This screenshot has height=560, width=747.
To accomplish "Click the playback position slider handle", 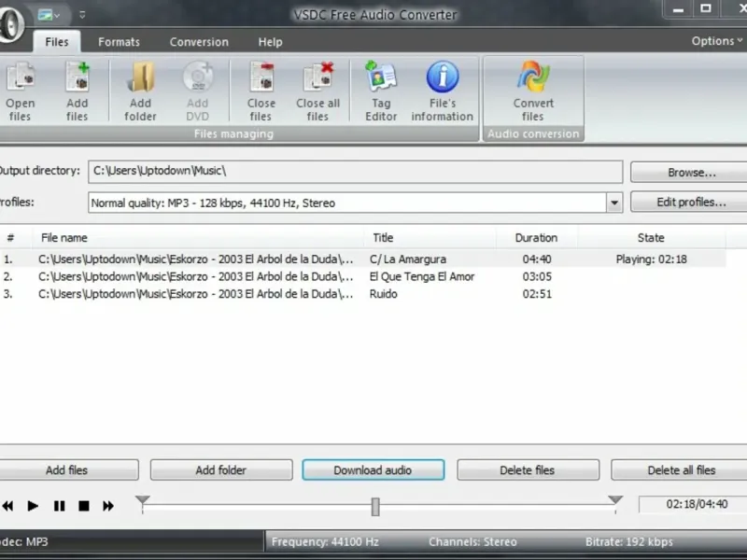I will pyautogui.click(x=375, y=507).
